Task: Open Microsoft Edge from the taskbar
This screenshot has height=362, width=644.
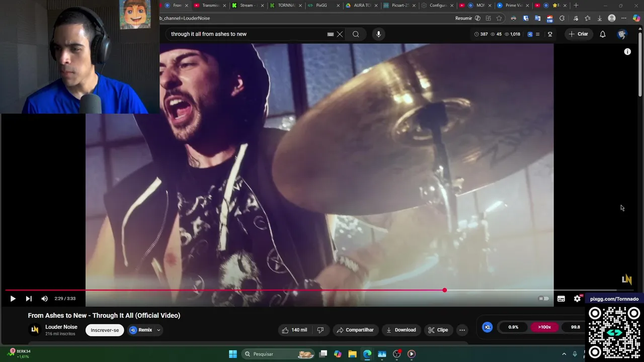Action: click(x=367, y=354)
